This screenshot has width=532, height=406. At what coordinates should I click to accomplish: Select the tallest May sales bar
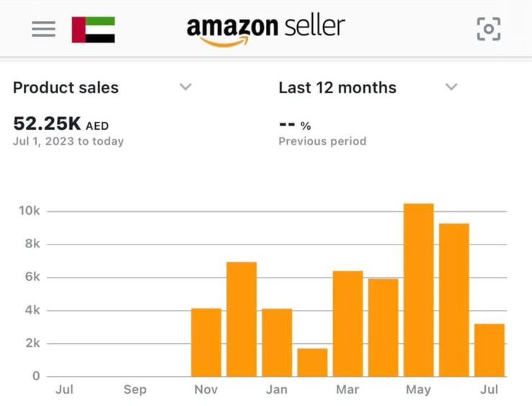(419, 290)
